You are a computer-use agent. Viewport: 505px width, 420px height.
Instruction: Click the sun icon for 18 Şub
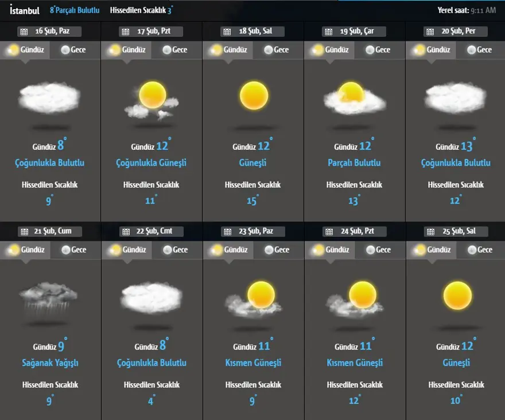[x=254, y=95]
